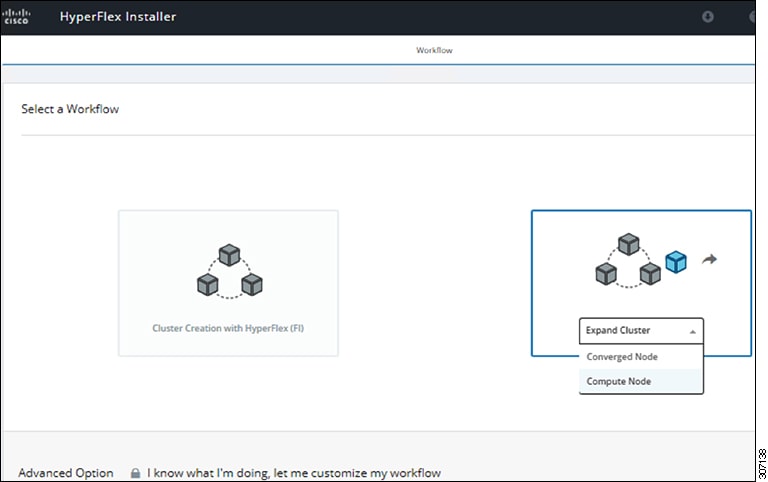Toggle the Advanced Option lock icon
This screenshot has width=768, height=482.
135,473
